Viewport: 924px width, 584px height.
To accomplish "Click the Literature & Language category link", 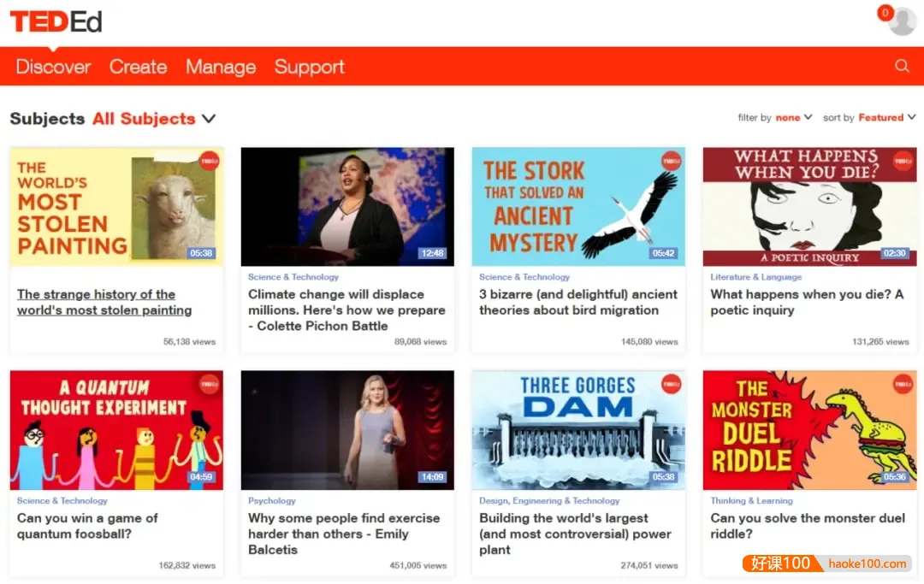I will 755,277.
